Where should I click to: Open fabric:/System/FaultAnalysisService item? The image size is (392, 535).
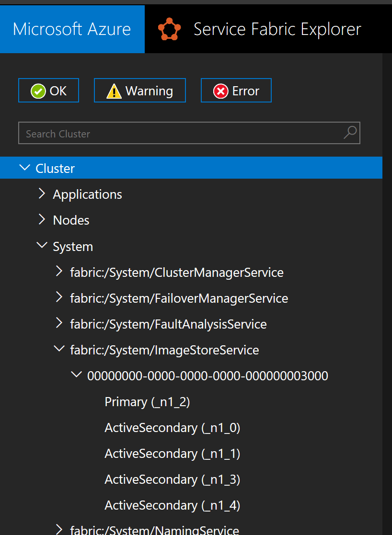(x=168, y=324)
